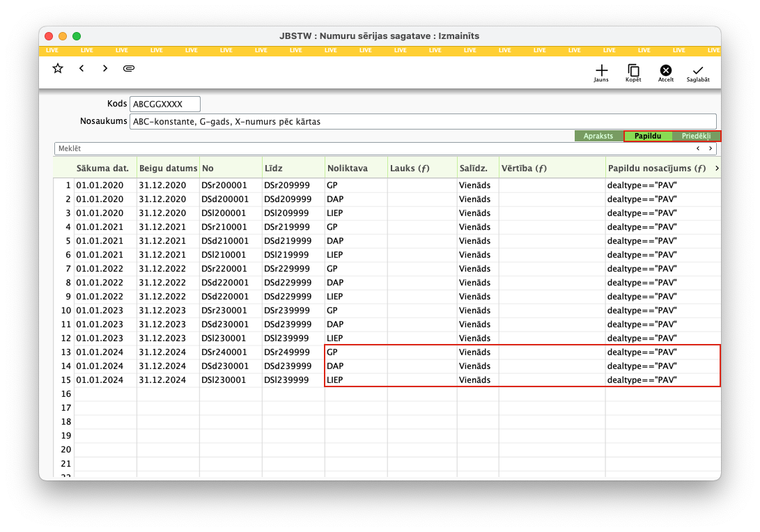Switch to Apraksts tab
The width and height of the screenshot is (760, 532).
598,136
